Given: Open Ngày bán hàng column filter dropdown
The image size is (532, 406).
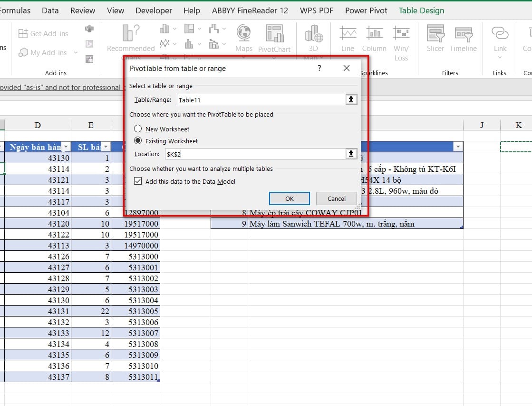Looking at the screenshot, I should point(66,147).
